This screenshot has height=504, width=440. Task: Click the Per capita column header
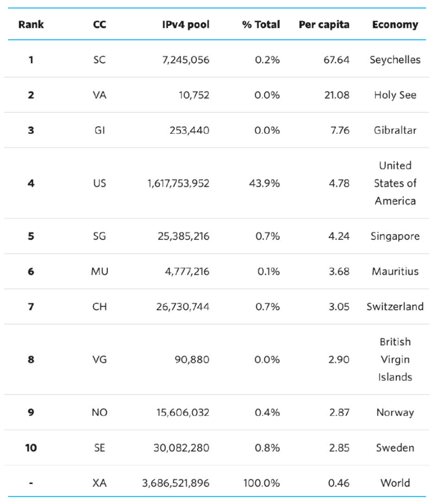[324, 25]
